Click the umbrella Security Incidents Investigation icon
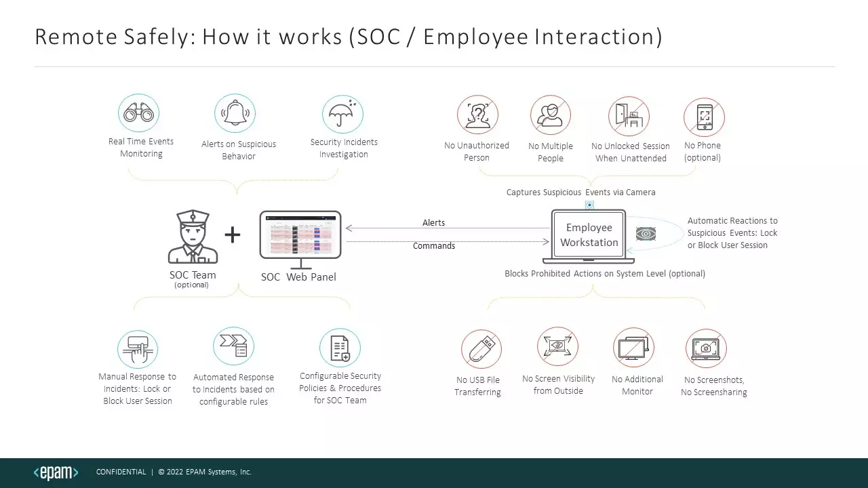Screen dimensions: 868x488 [342, 115]
